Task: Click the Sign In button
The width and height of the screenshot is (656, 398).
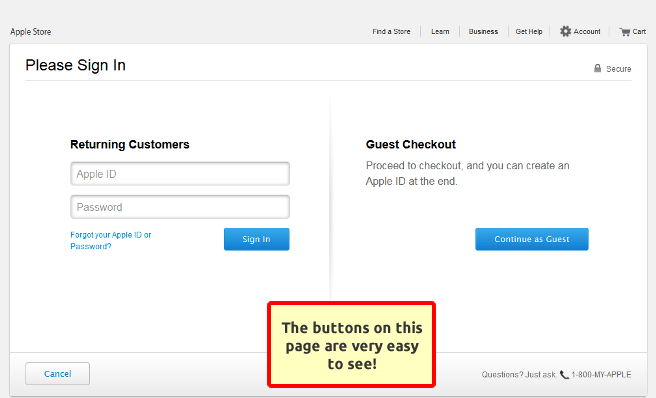Action: point(256,239)
